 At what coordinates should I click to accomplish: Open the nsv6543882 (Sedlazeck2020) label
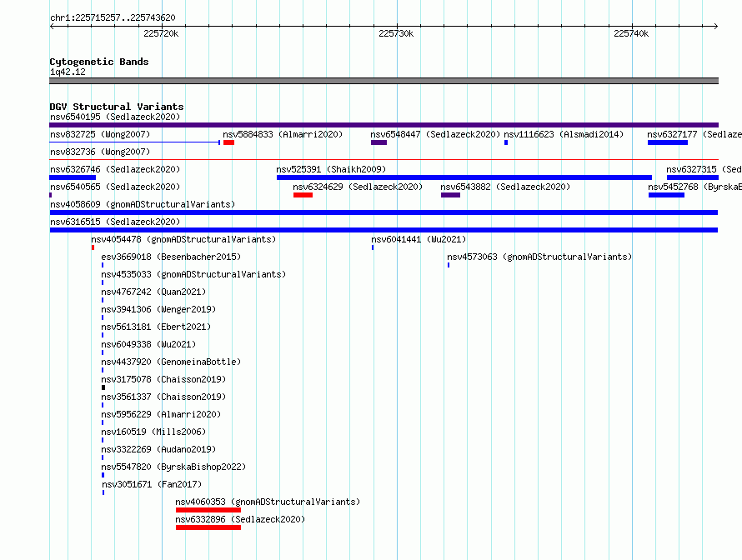pyautogui.click(x=505, y=187)
